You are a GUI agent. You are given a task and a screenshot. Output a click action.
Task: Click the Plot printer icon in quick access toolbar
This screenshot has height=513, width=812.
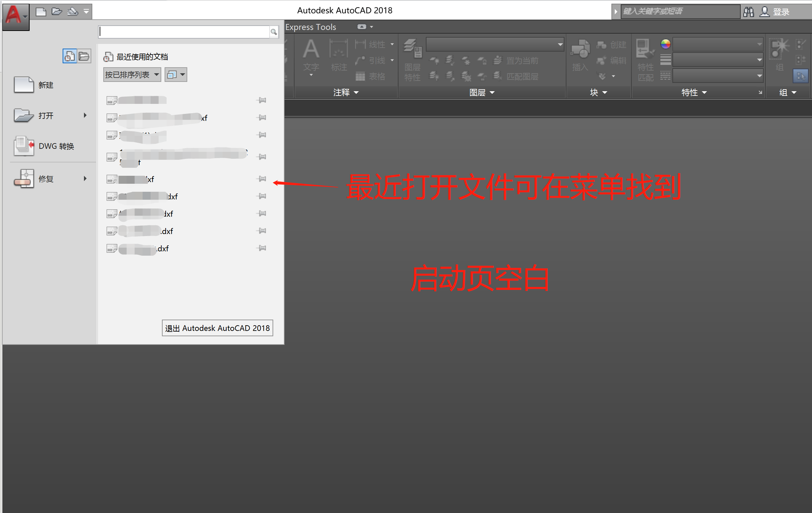(x=73, y=12)
